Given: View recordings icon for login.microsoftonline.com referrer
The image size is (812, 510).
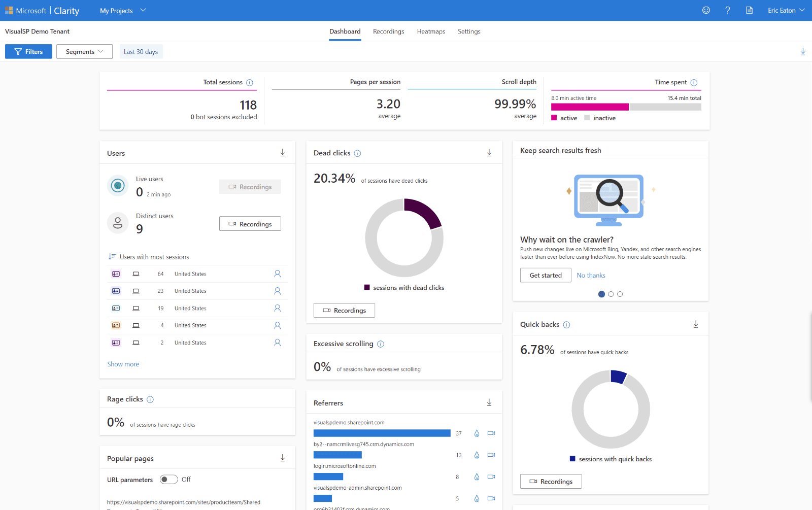Looking at the screenshot, I should pyautogui.click(x=491, y=477).
